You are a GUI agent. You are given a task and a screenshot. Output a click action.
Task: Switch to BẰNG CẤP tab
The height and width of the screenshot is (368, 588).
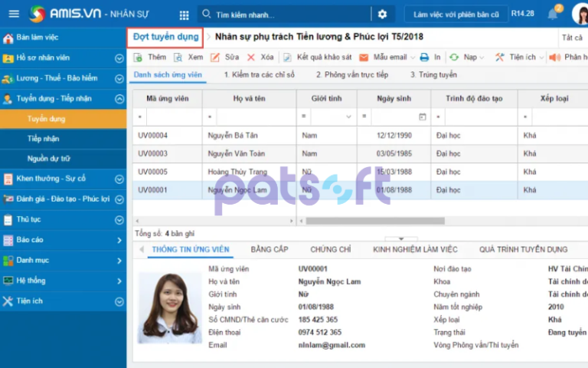pyautogui.click(x=269, y=249)
